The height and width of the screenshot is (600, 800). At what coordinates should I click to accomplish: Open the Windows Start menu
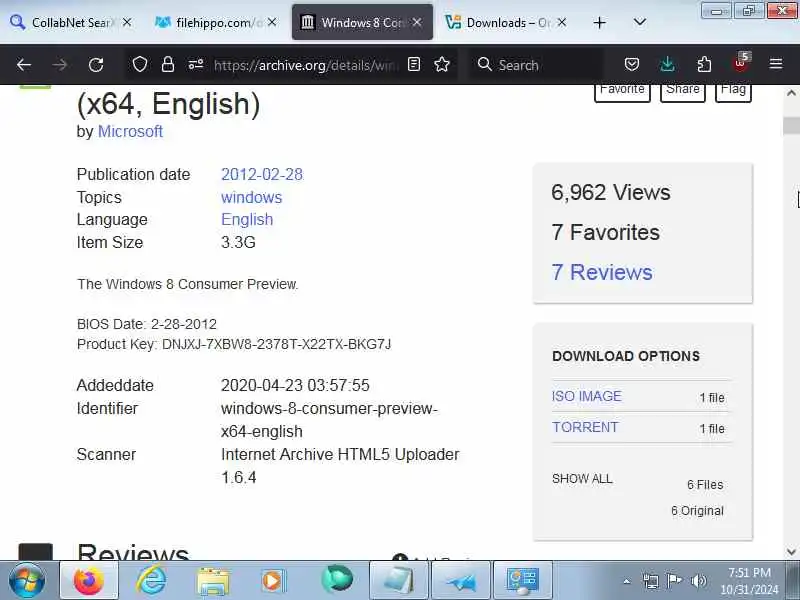[27, 580]
